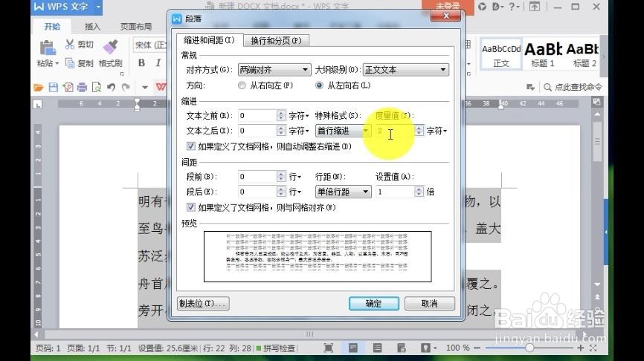Open the 对齐方式 alignment dropdown
Image resolution: width=644 pixels, height=361 pixels.
pyautogui.click(x=274, y=70)
